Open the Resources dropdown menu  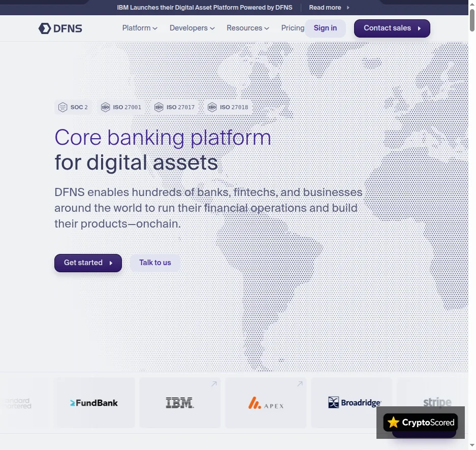(x=248, y=28)
